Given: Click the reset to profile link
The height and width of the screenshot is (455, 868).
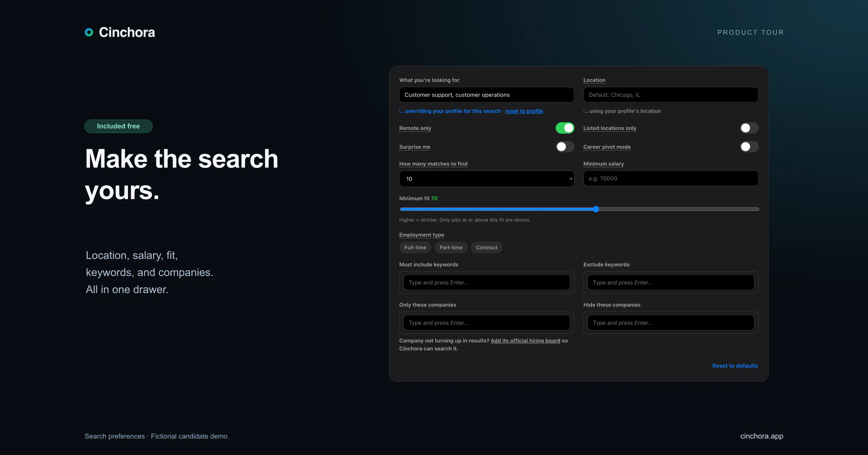Looking at the screenshot, I should point(524,111).
